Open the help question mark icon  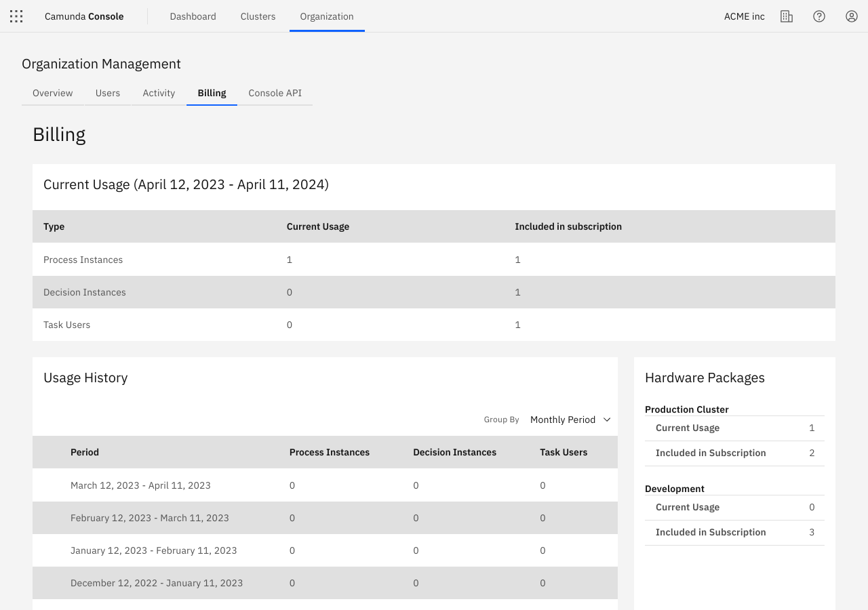pyautogui.click(x=819, y=16)
